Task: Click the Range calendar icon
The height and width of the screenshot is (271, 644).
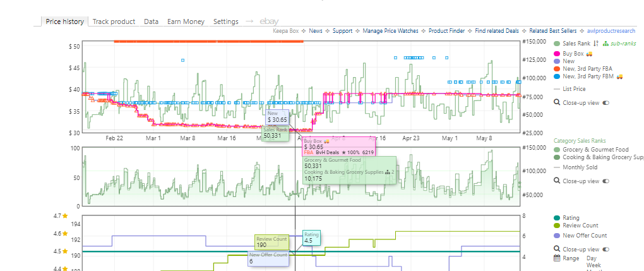Action: tap(557, 258)
